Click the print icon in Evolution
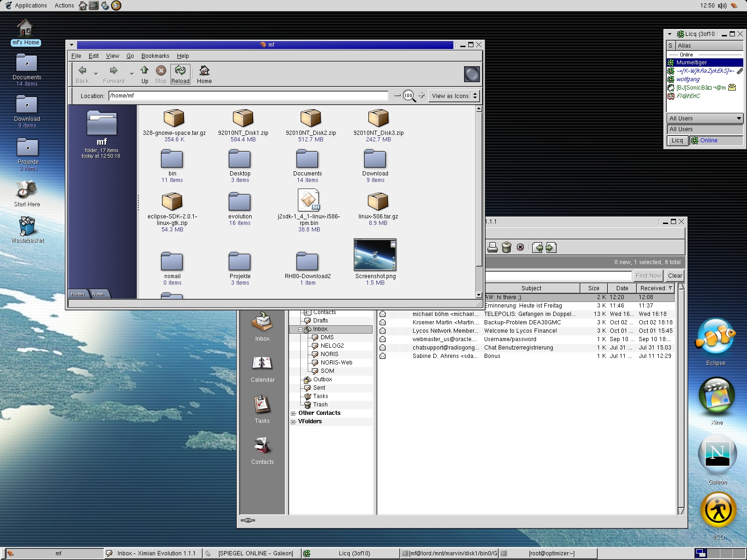Viewport: 747px width, 560px height. pyautogui.click(x=493, y=247)
